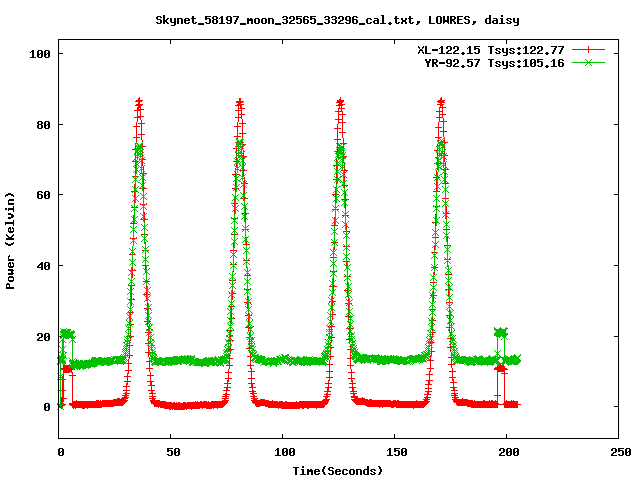The image size is (640, 480).
Task: Select legend entry YR-92.57 Tsys:105.16
Action: [x=494, y=63]
